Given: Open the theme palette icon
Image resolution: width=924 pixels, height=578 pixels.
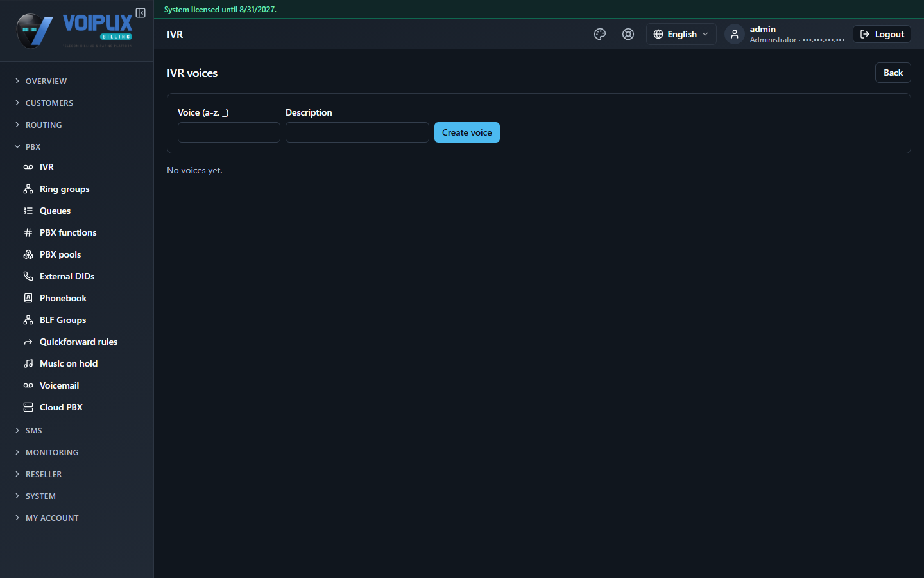Looking at the screenshot, I should pos(600,34).
